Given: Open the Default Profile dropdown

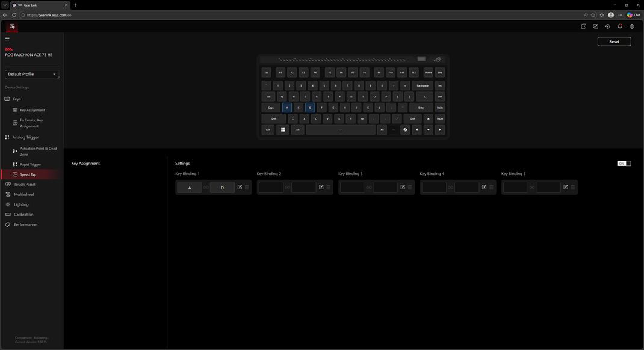Looking at the screenshot, I should click(x=32, y=74).
